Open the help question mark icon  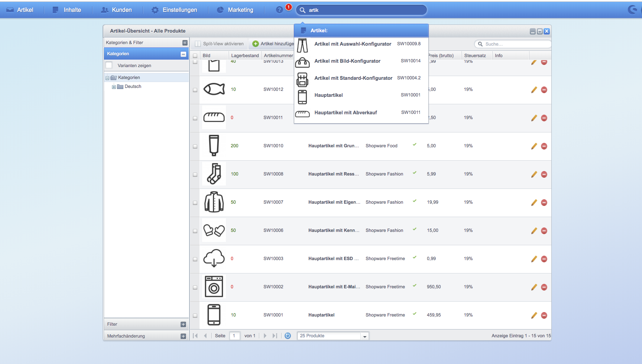279,10
